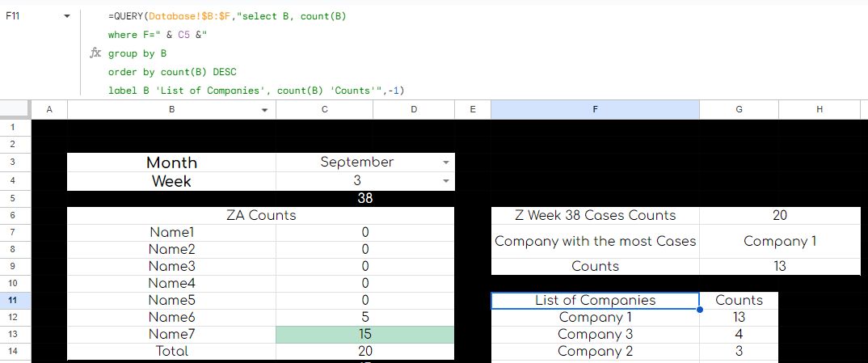The height and width of the screenshot is (363, 868).
Task: Click the fx function icon
Action: tap(95, 53)
